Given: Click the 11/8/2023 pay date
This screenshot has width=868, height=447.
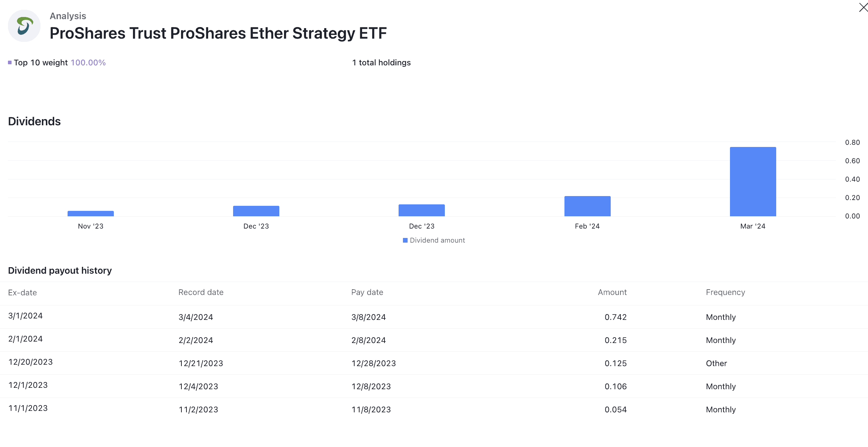Looking at the screenshot, I should tap(371, 409).
